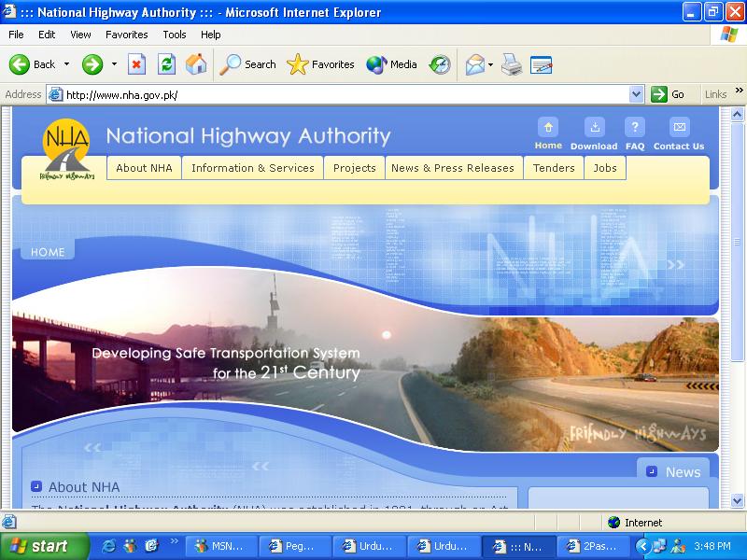The width and height of the screenshot is (747, 560).
Task: Click the right double-arrow banner chevron
Action: pyautogui.click(x=675, y=265)
